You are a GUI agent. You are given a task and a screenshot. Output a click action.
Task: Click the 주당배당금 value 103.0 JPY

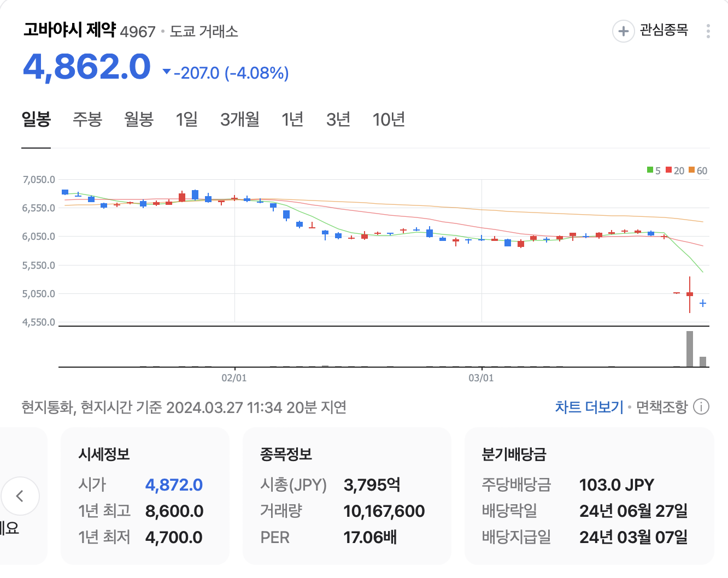click(617, 485)
